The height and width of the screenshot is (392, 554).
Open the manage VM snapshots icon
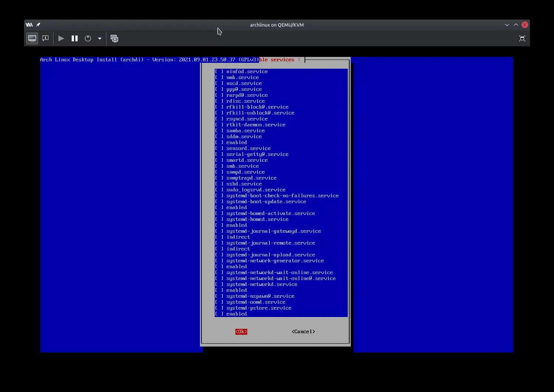point(115,38)
